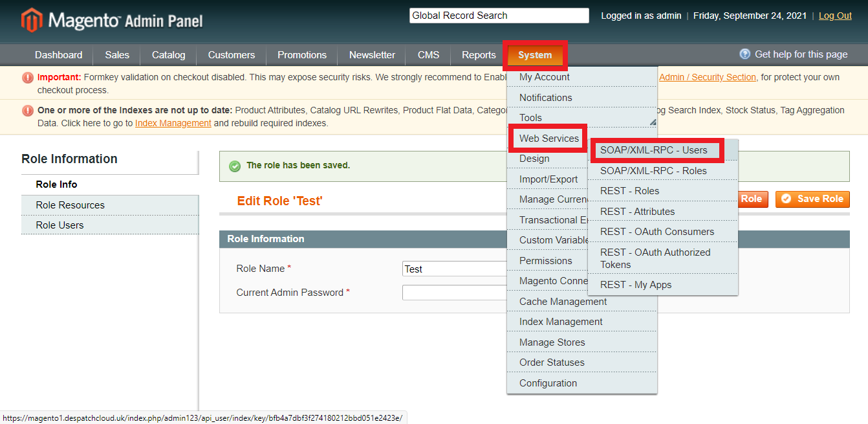This screenshot has width=868, height=424.
Task: Follow the Log Out link
Action: [835, 16]
